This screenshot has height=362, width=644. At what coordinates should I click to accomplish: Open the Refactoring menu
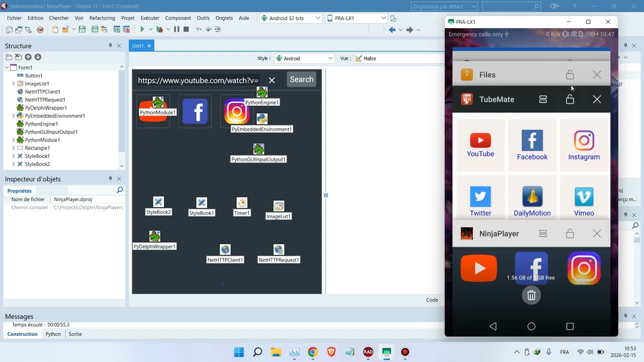tap(102, 18)
